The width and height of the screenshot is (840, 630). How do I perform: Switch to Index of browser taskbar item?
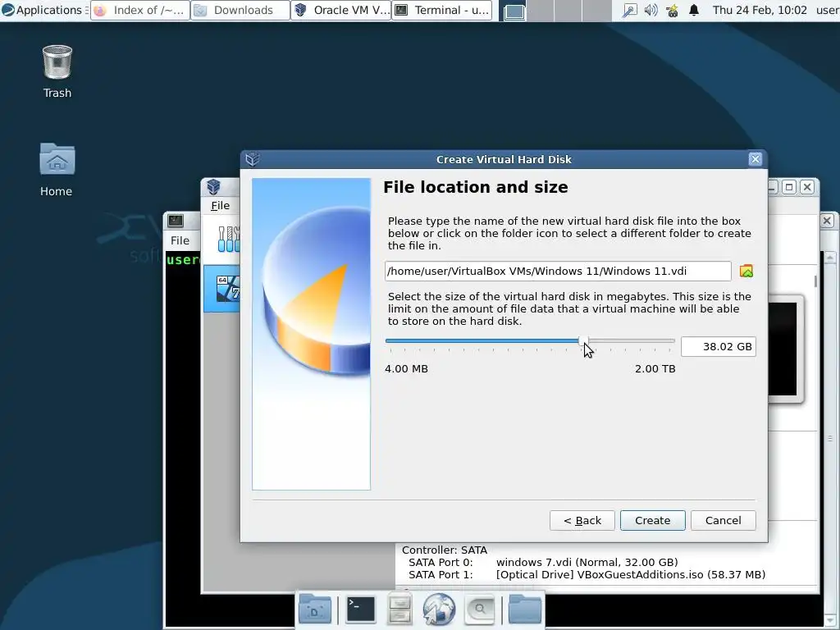tap(140, 10)
